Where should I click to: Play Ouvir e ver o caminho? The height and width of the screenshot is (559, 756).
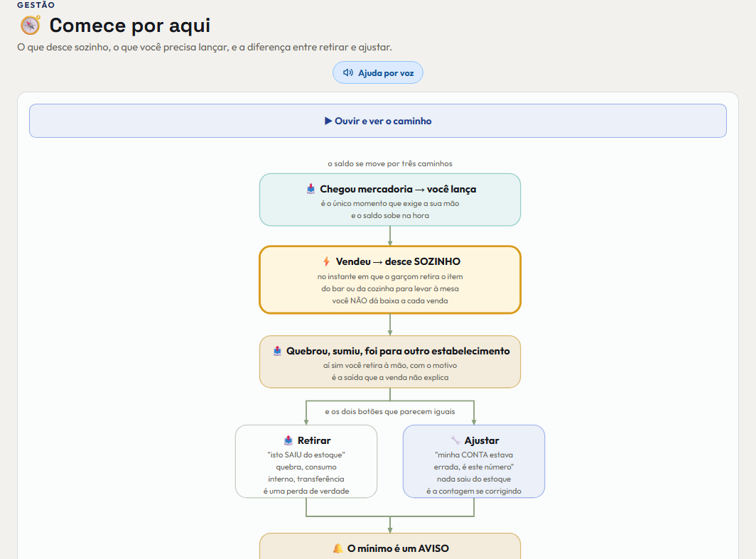coord(377,121)
